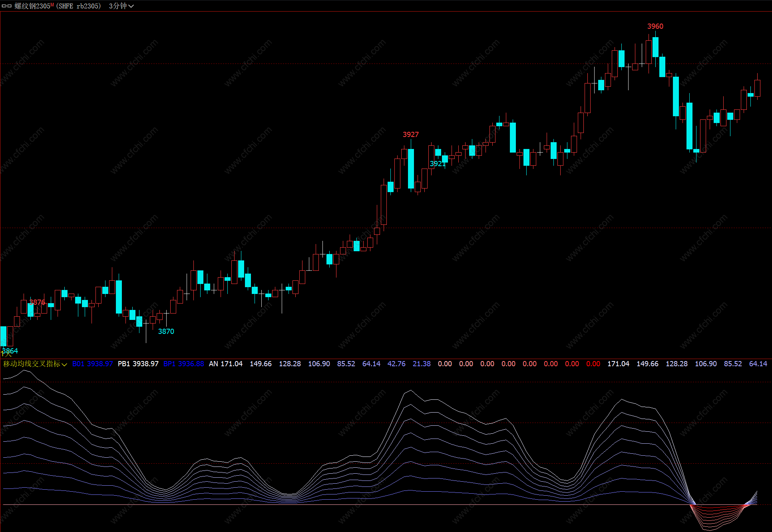Click the 3864 low price label
The height and width of the screenshot is (532, 772).
point(10,351)
